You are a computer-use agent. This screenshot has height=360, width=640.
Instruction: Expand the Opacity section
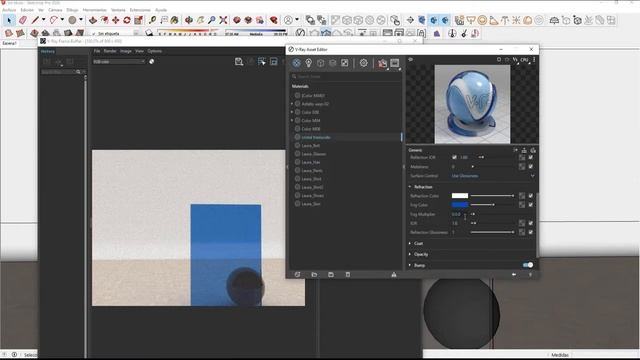coord(410,254)
